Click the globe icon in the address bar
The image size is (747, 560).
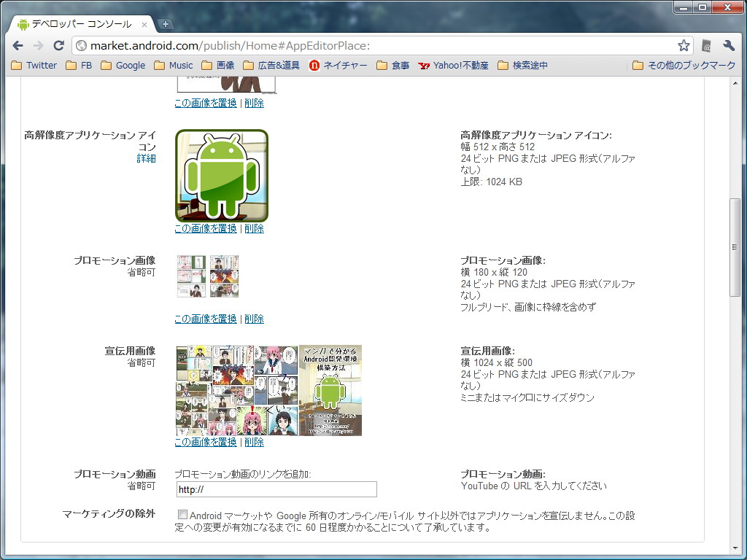pyautogui.click(x=80, y=44)
